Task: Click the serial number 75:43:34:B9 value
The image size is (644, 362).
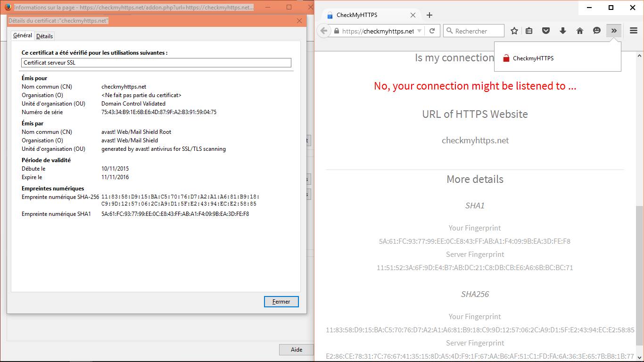Action: (x=159, y=112)
